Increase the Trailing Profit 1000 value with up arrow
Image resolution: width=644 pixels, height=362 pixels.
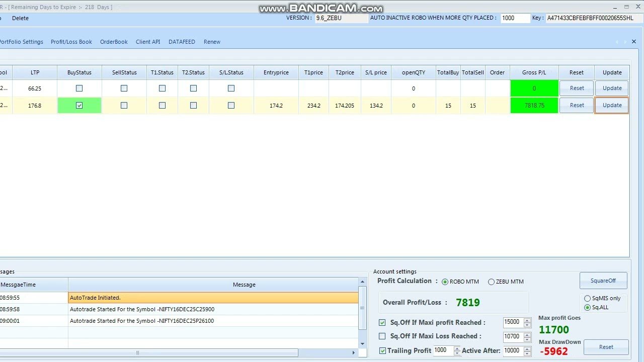457,348
